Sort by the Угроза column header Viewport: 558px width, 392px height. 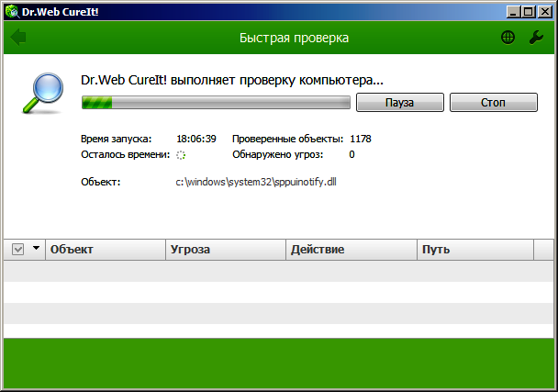click(226, 250)
